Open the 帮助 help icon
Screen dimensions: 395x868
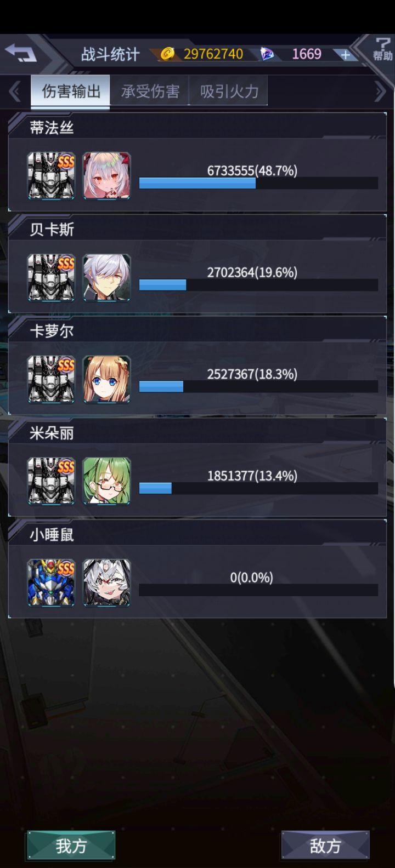click(382, 49)
